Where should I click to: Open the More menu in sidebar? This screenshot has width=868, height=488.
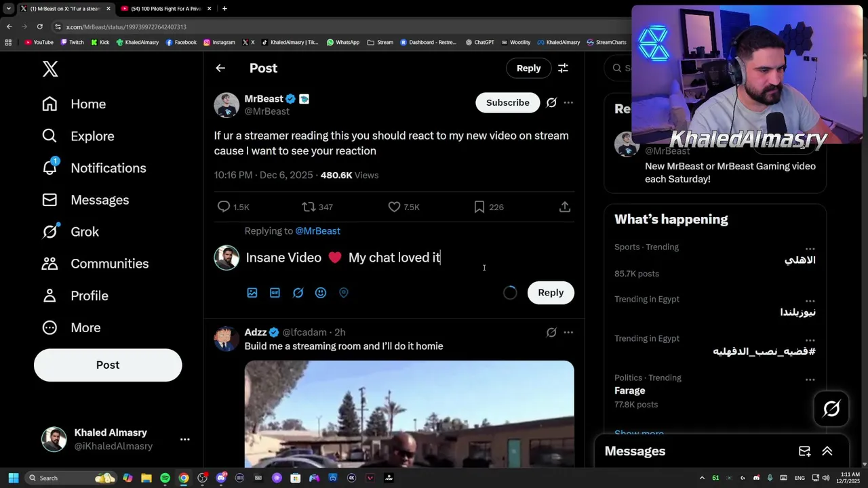(x=71, y=327)
